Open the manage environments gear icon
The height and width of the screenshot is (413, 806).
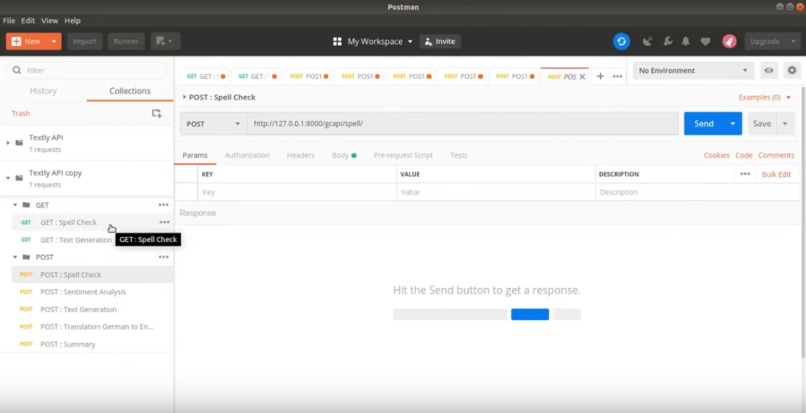(792, 70)
